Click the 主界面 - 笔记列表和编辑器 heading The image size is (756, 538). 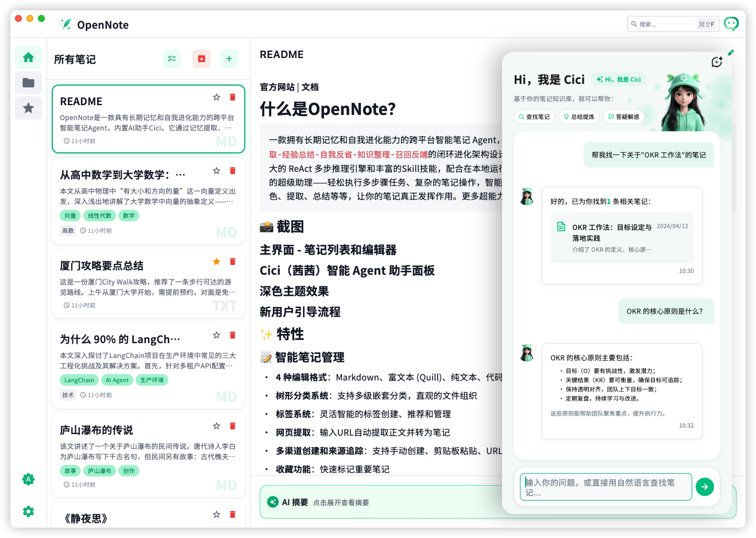[328, 250]
